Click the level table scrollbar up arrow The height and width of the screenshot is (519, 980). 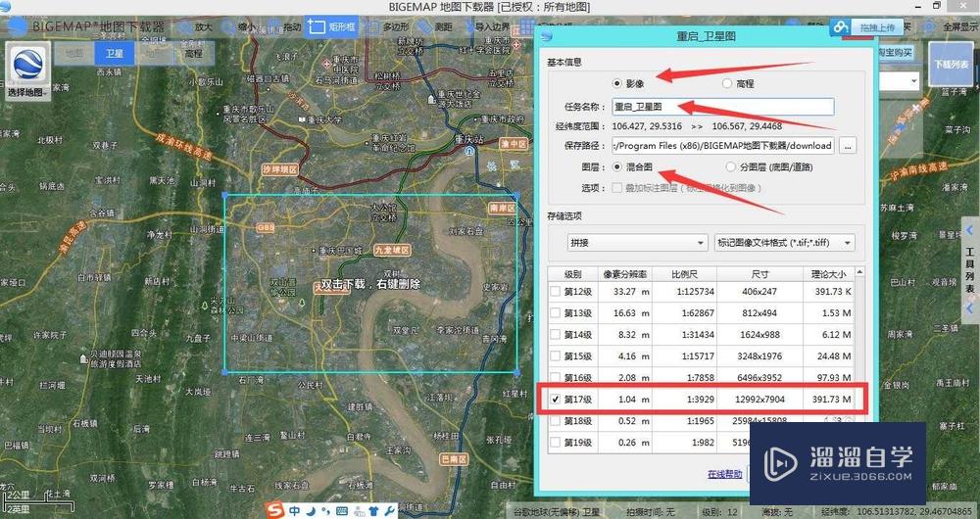click(x=860, y=272)
